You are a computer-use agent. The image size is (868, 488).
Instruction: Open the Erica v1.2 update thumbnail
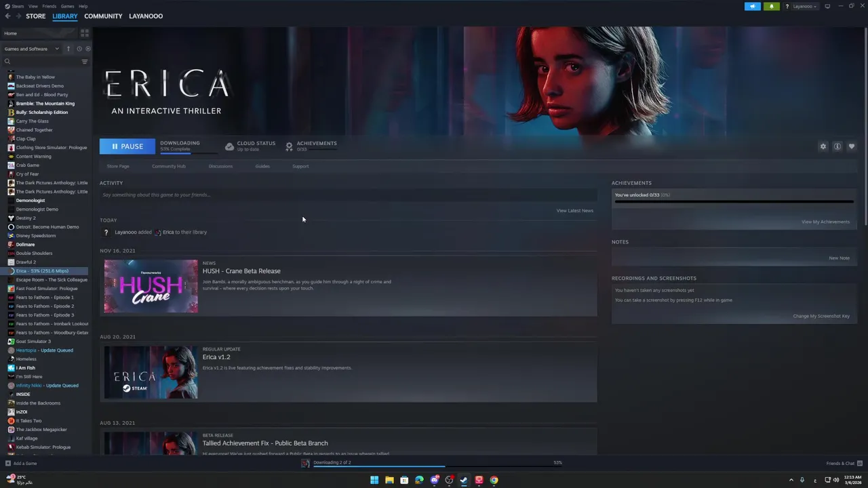pos(151,372)
